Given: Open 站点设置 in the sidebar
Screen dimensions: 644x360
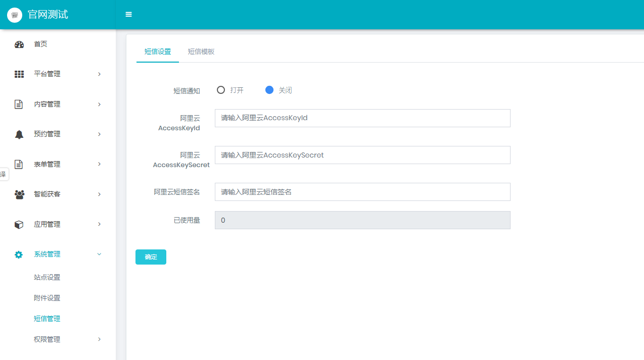Looking at the screenshot, I should click(x=47, y=277).
